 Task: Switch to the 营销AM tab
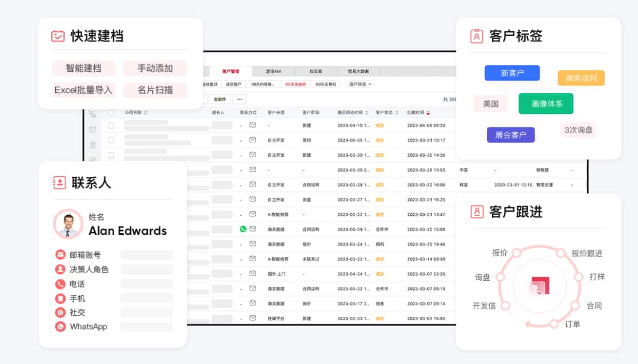coord(273,71)
